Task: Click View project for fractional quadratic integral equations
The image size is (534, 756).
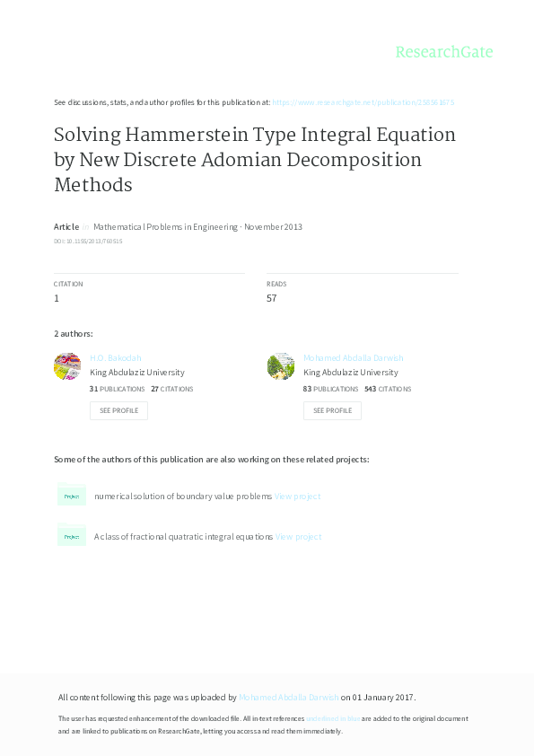Action: [300, 535]
